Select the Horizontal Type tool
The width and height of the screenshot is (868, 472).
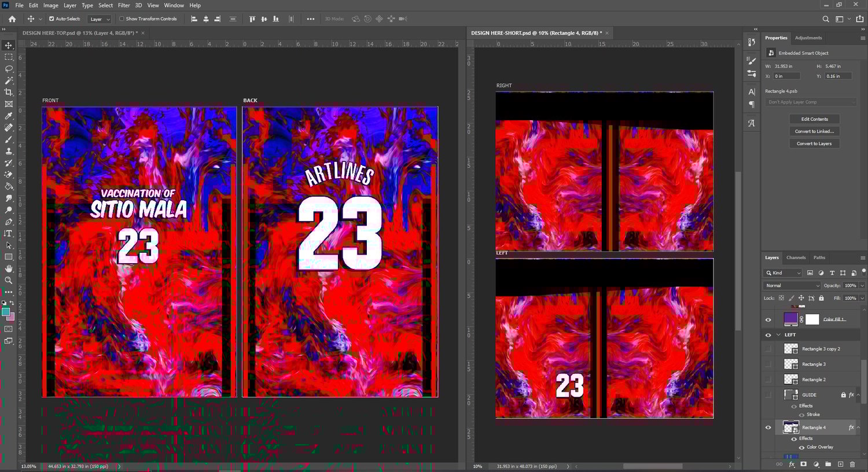(9, 234)
